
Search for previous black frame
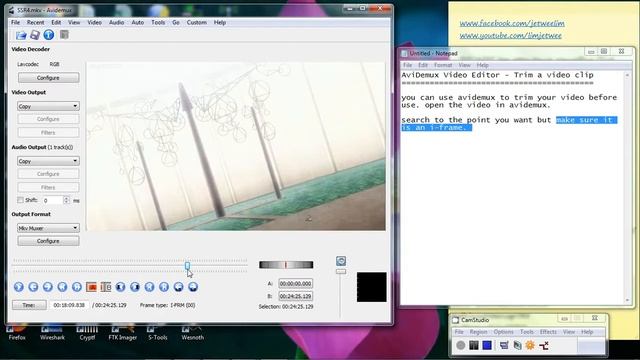click(x=120, y=287)
